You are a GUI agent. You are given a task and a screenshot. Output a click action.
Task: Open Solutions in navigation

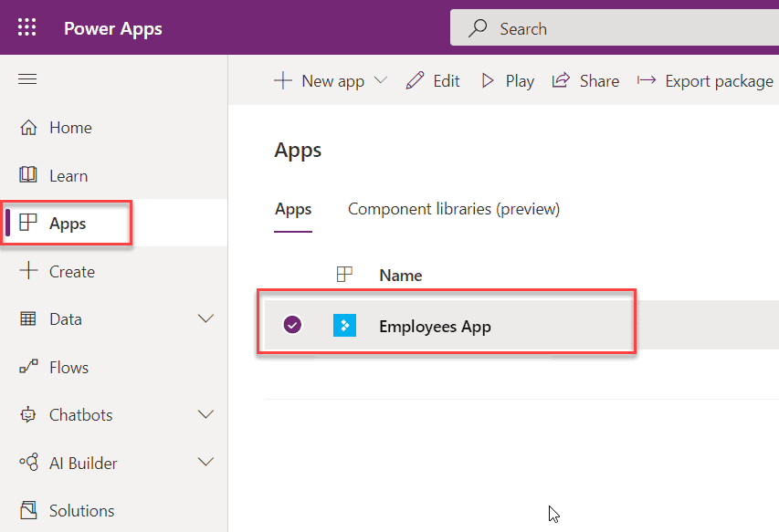[82, 511]
